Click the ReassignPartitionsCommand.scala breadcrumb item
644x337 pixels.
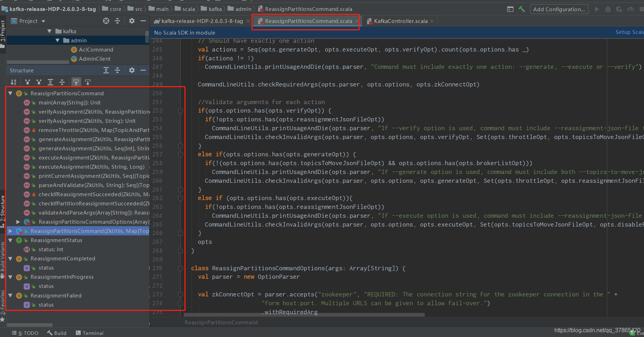pos(305,9)
